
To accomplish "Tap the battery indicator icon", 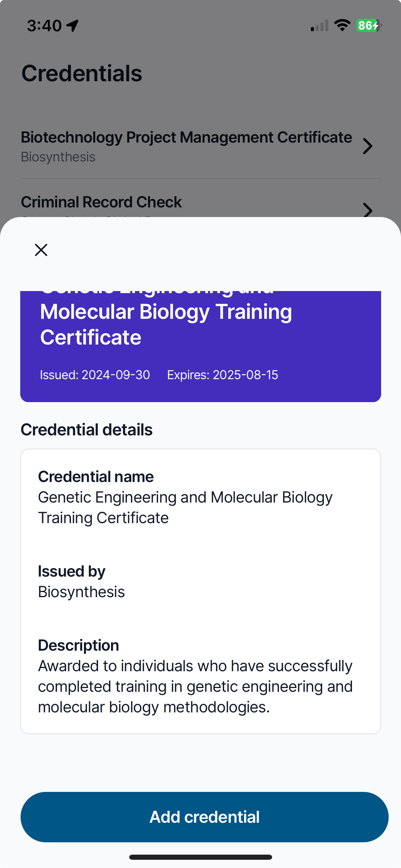I will (x=369, y=25).
